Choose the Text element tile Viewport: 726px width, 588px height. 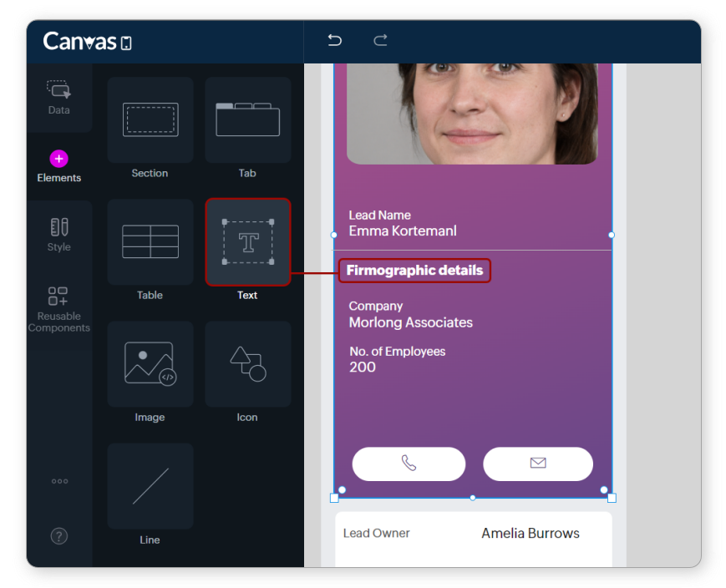pos(247,242)
